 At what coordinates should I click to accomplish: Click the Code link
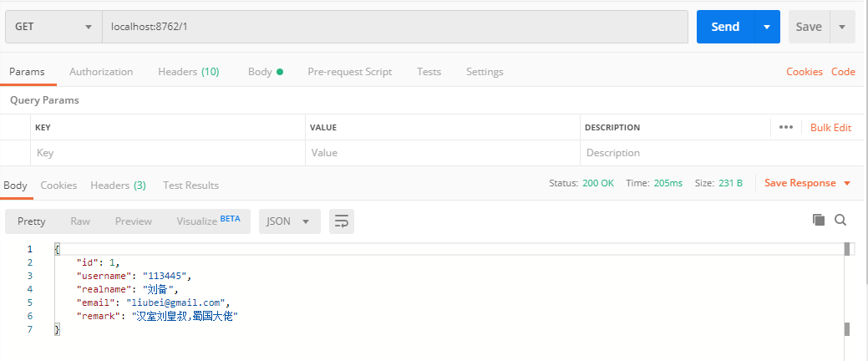tap(843, 72)
